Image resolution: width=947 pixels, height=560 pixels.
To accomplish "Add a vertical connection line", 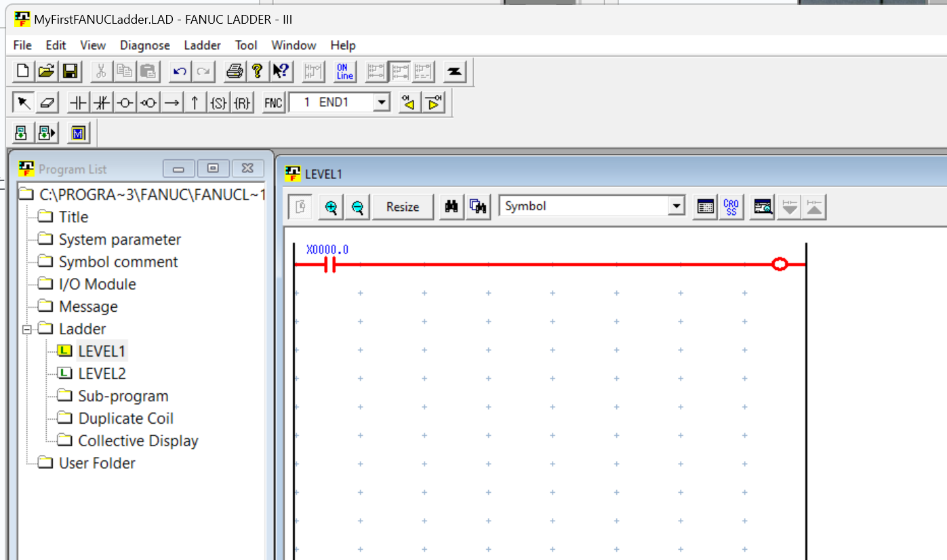I will point(195,103).
